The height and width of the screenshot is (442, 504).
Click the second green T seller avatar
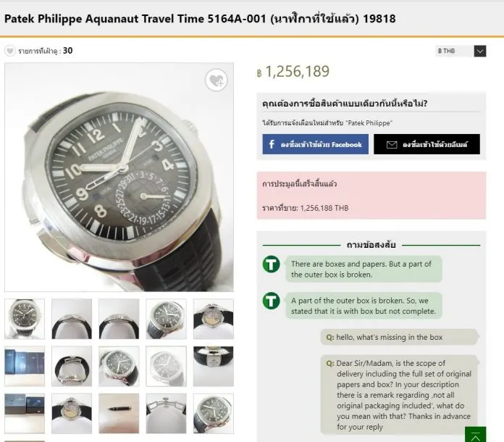[272, 300]
